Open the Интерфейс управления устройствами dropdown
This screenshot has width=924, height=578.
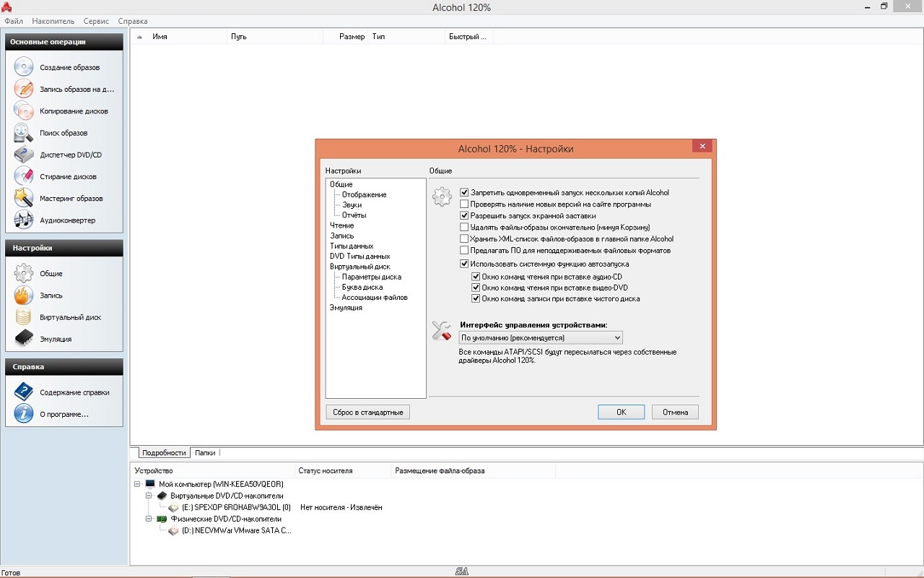(541, 337)
